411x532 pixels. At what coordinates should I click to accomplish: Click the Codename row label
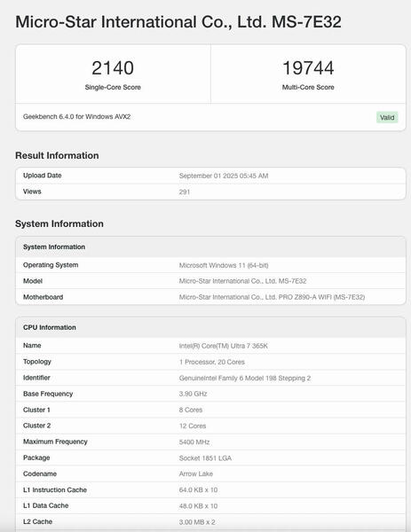(40, 473)
